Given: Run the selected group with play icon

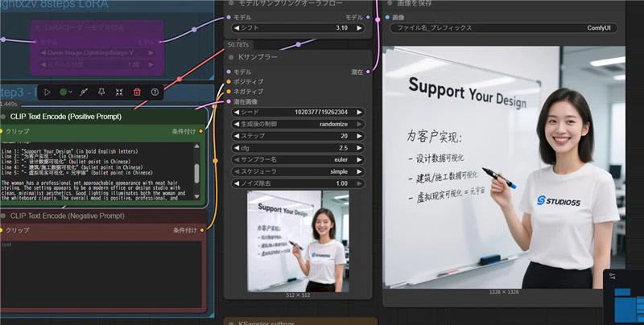Looking at the screenshot, I should 47,93.
